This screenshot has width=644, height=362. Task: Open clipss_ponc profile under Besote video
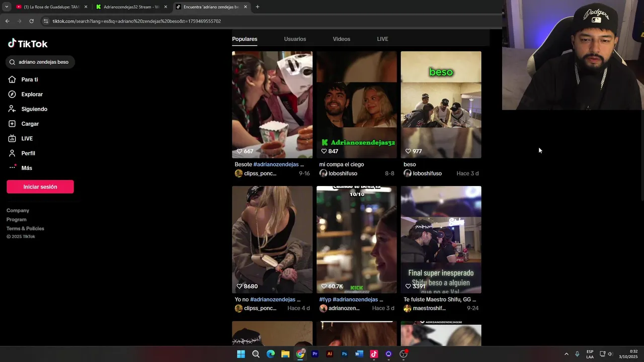(x=260, y=173)
